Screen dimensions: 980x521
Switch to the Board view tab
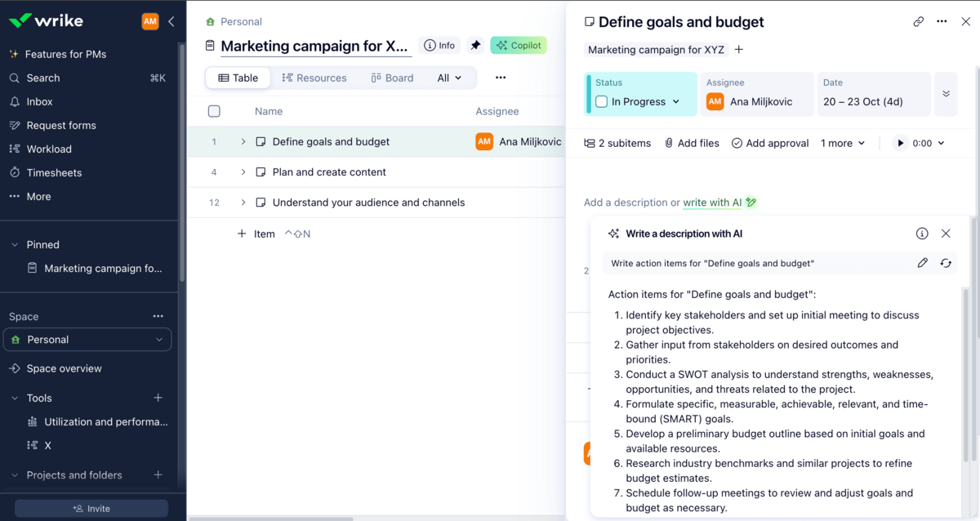coord(392,77)
